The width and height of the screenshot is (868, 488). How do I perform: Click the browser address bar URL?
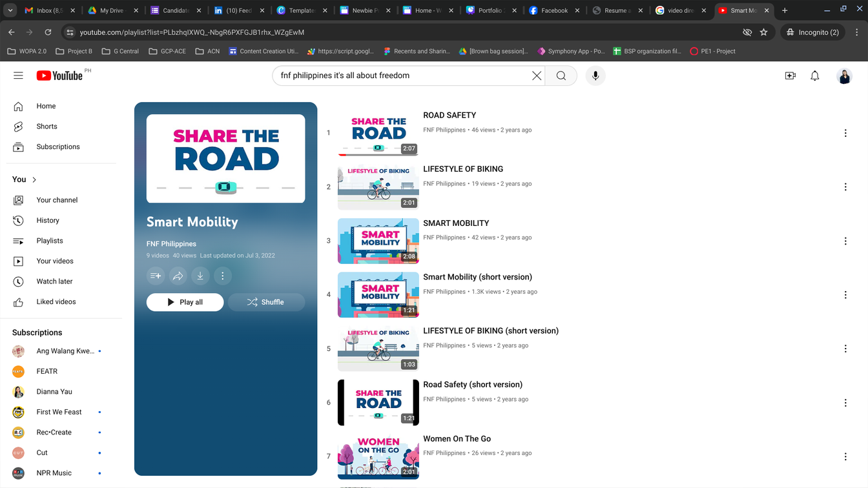point(192,32)
